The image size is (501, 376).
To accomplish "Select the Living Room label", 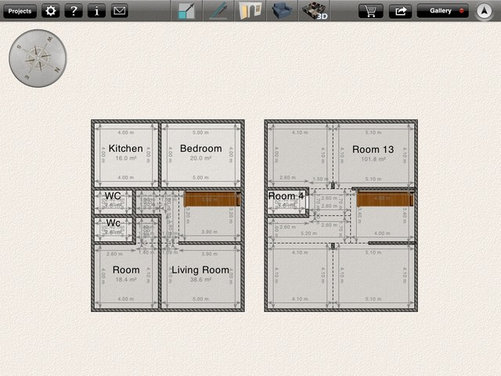I will tap(200, 270).
